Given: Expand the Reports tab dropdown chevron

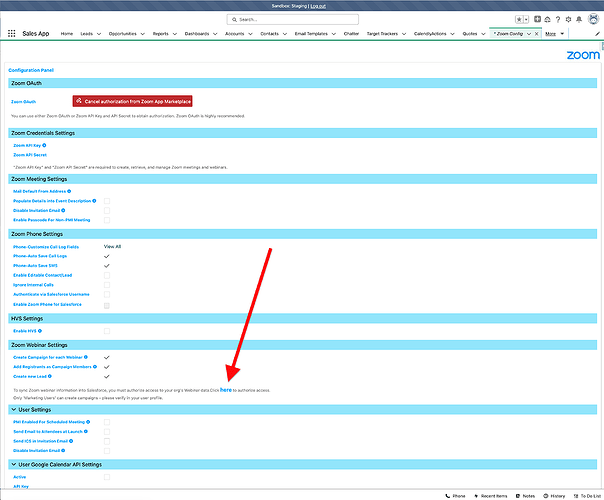Looking at the screenshot, I should [x=174, y=34].
